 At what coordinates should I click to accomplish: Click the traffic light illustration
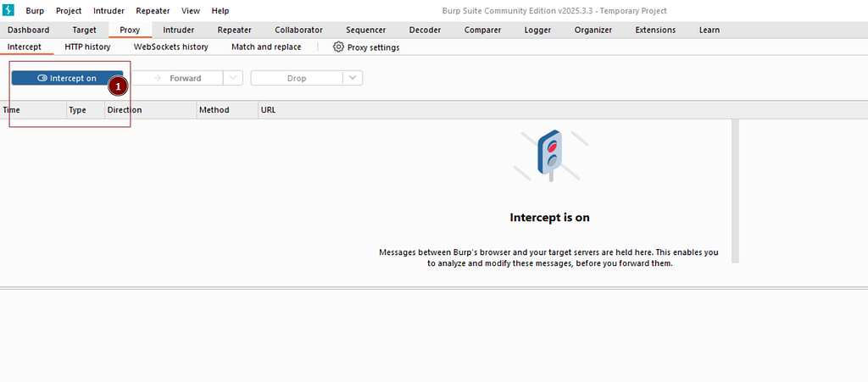[549, 155]
